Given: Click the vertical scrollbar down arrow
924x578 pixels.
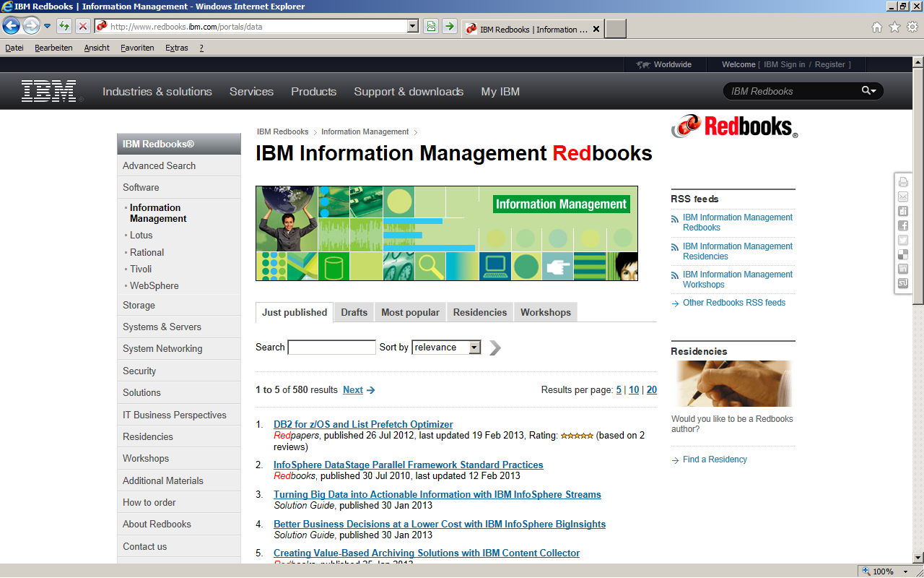Looking at the screenshot, I should point(918,557).
